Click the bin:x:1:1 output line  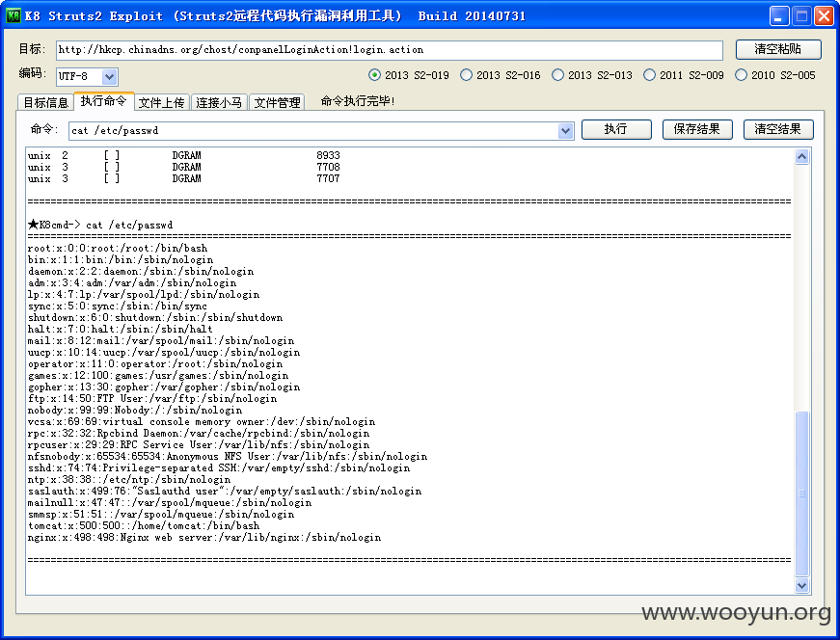[121, 259]
